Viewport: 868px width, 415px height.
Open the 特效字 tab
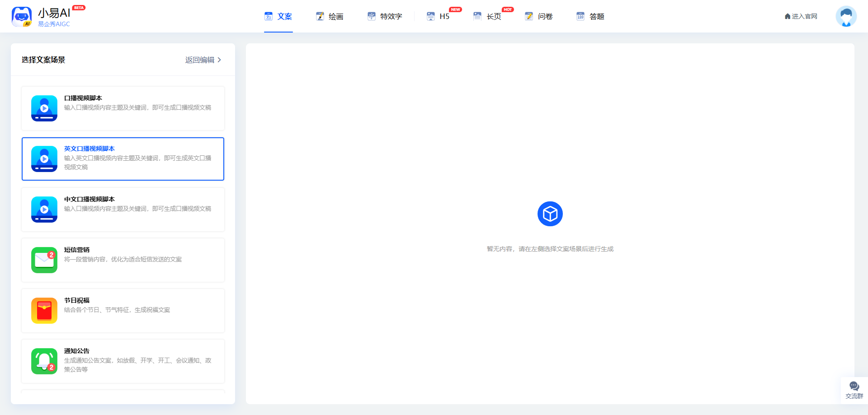[x=385, y=17]
